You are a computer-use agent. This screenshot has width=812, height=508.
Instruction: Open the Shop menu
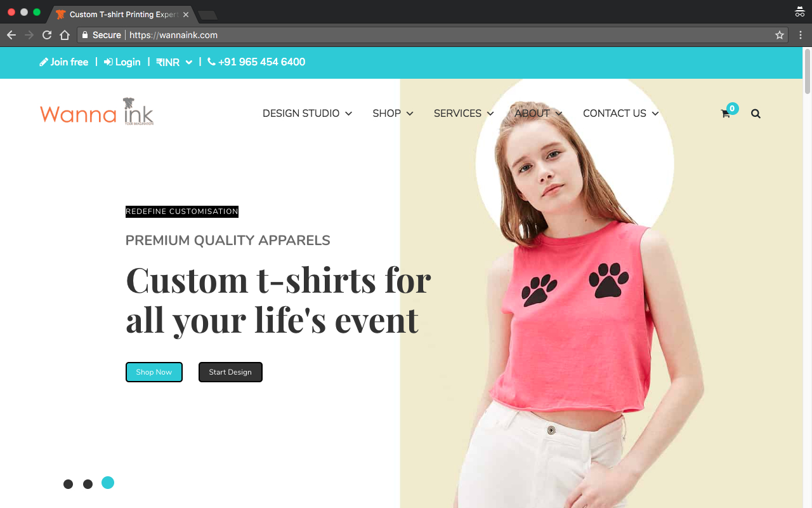coord(393,114)
